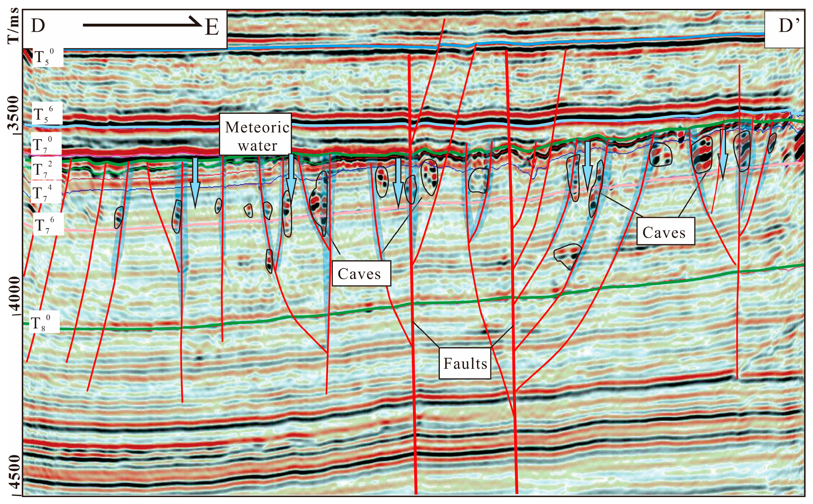The image size is (813, 504).
Task: Click the T7 4 horizon label
Action: [x=46, y=192]
